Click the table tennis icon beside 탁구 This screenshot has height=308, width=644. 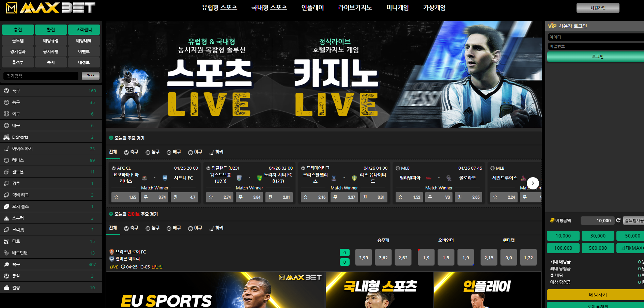coord(6,264)
